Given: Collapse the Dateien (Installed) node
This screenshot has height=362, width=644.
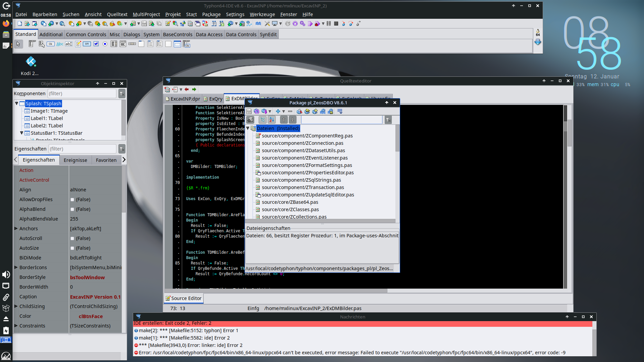Looking at the screenshot, I should click(248, 128).
